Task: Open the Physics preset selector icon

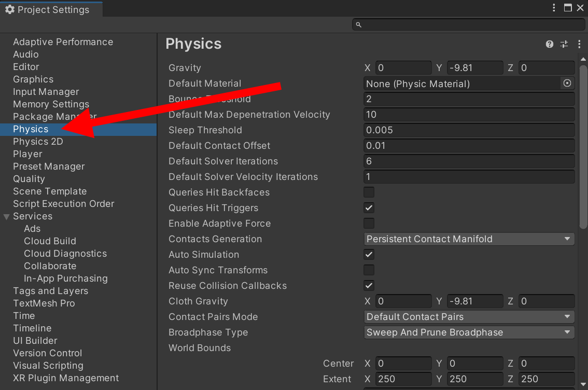Action: click(564, 44)
